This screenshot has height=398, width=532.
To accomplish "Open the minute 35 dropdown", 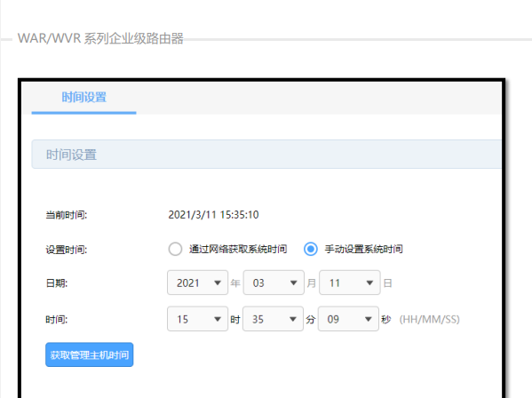I will pyautogui.click(x=273, y=319).
